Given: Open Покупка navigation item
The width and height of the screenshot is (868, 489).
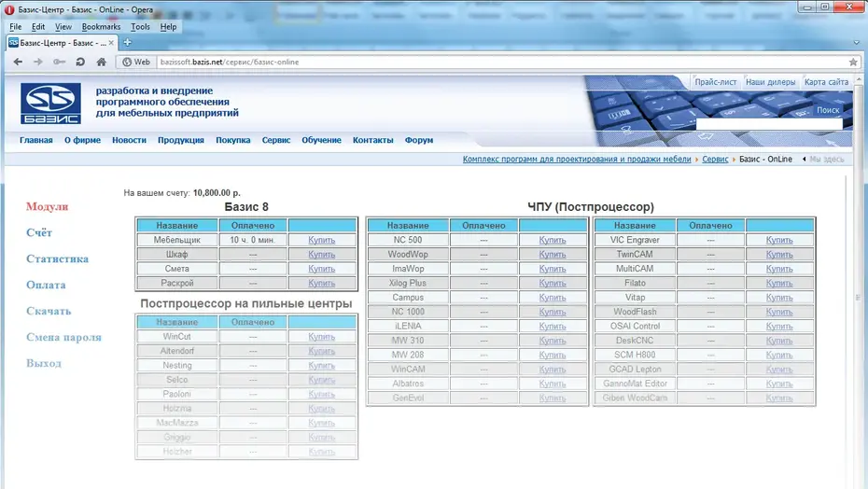Looking at the screenshot, I should [x=233, y=140].
